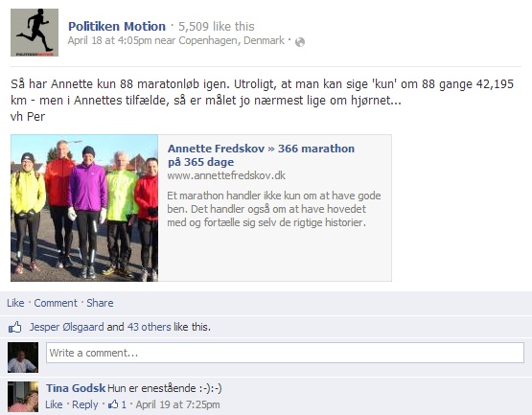Open the post timestamp April 18 at 4:05pm

point(109,40)
